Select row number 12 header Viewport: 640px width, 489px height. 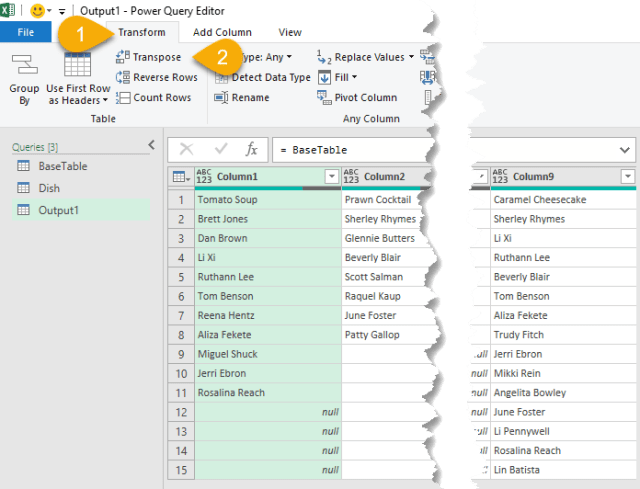(x=181, y=412)
